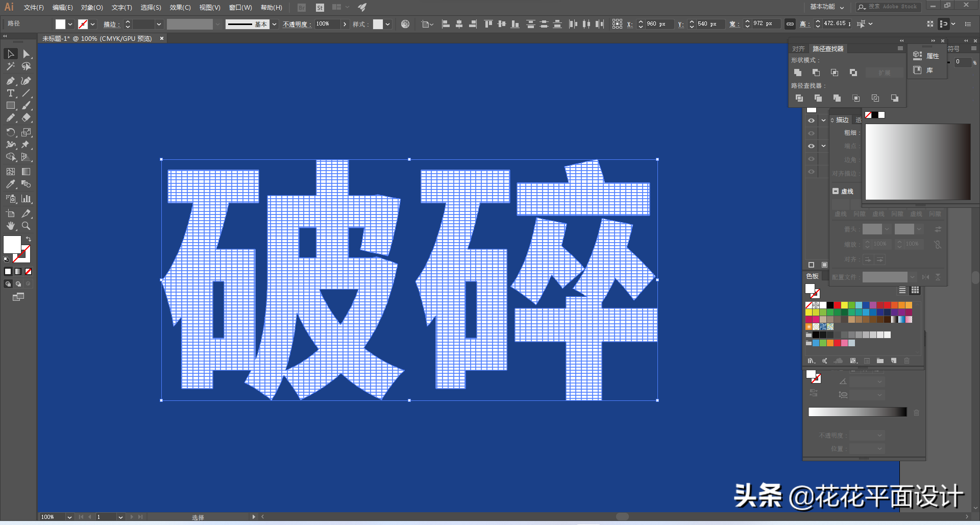Open the 基本 brush definition dropdown

tap(275, 24)
